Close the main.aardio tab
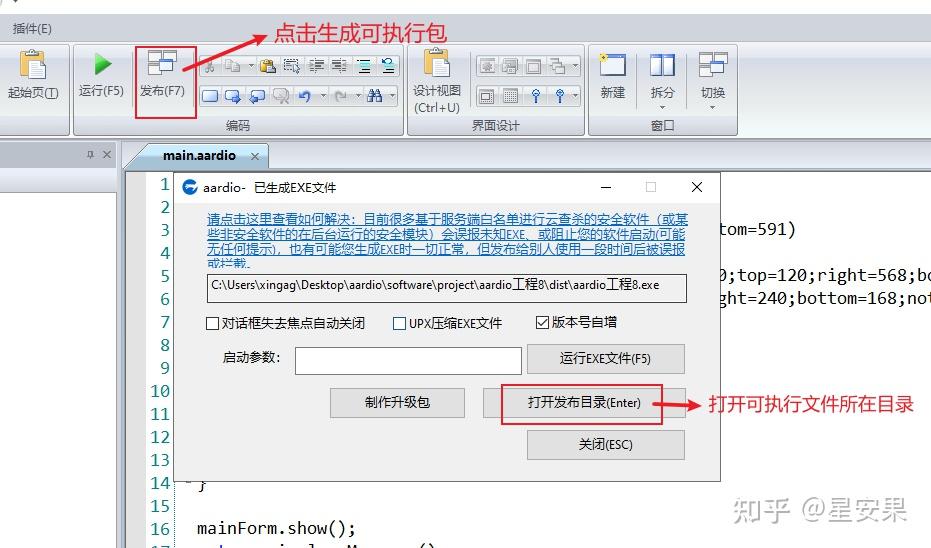 point(255,156)
